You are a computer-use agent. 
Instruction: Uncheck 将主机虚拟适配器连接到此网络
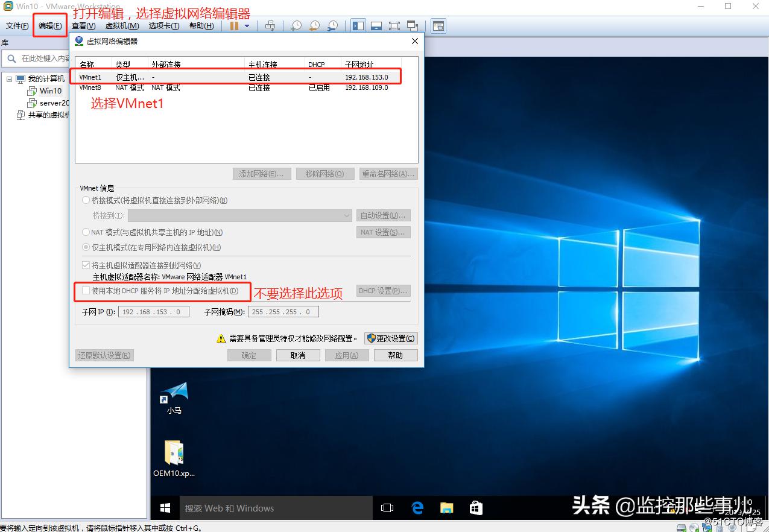pos(85,264)
